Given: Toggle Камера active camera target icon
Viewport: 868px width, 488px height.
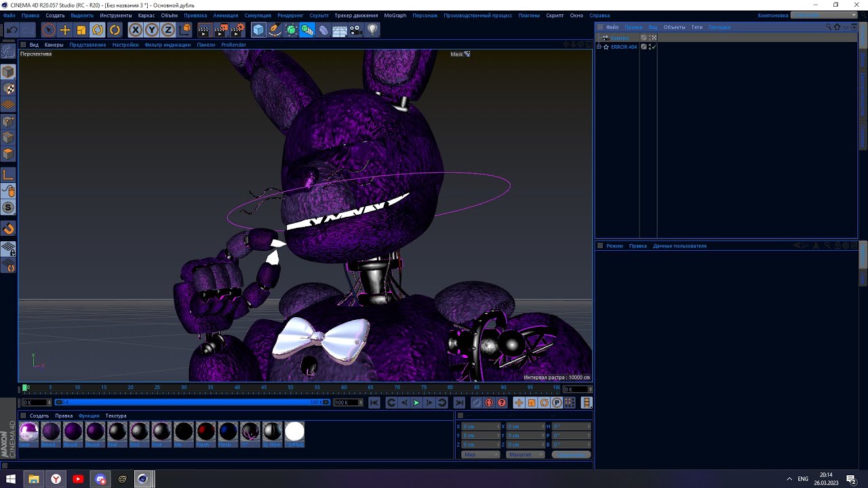Looking at the screenshot, I should [x=654, y=38].
